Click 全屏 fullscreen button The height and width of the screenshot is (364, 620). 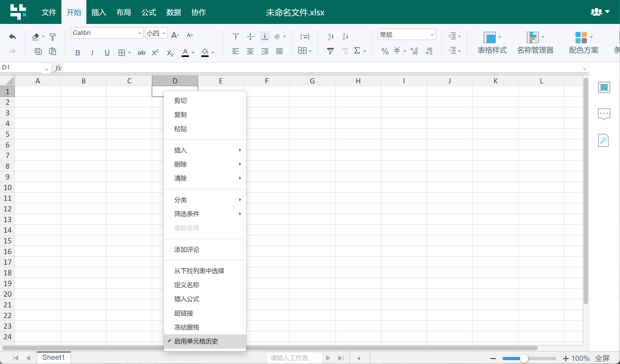point(602,358)
